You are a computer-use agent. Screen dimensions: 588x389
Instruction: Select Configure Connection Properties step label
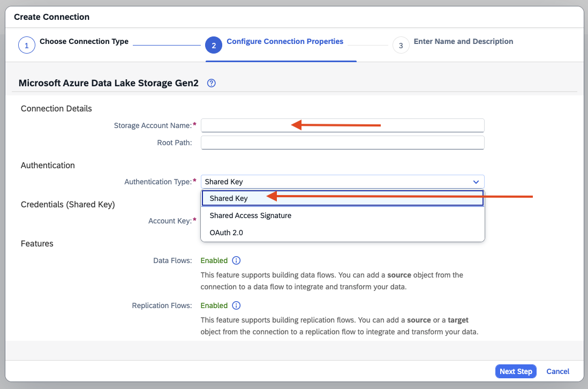[285, 41]
